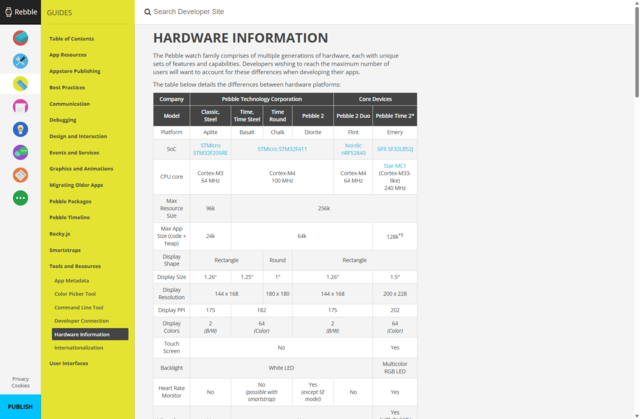Click the White LED backlight cell
Image resolution: width=640 pixels, height=419 pixels.
click(281, 368)
